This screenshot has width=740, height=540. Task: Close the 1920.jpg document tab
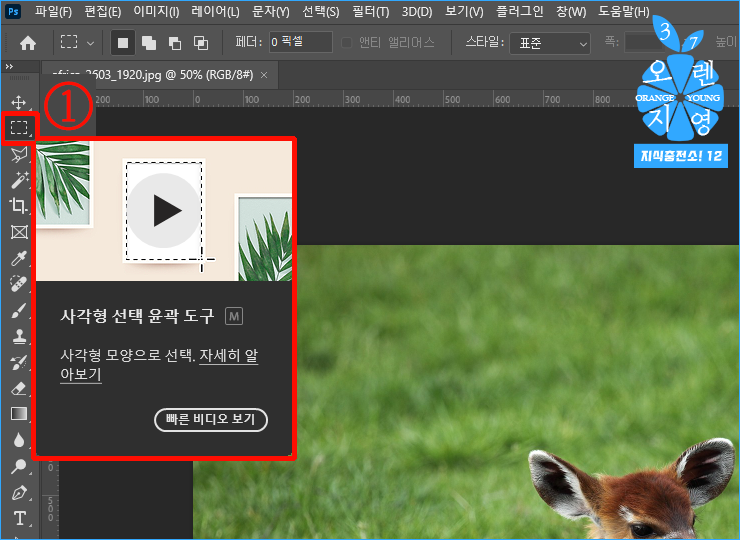pyautogui.click(x=264, y=75)
